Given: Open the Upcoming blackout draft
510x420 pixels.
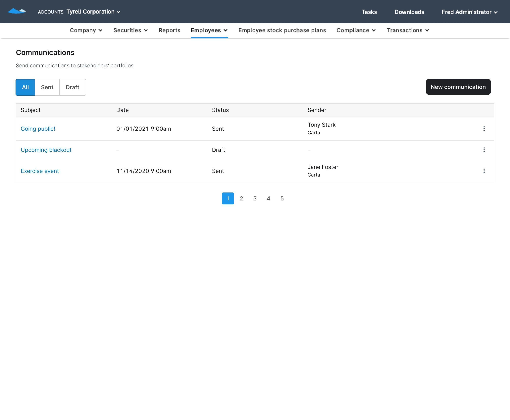Looking at the screenshot, I should click(46, 150).
